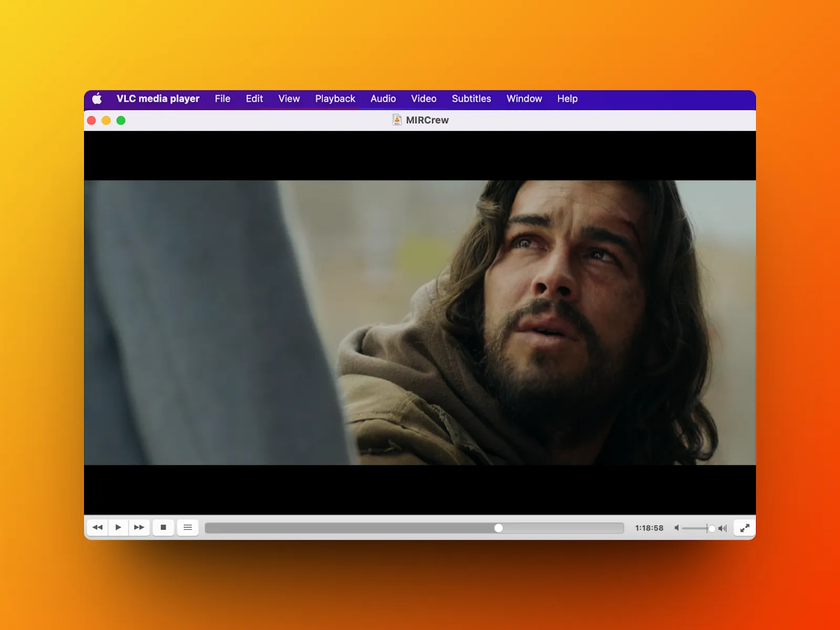Screen dimensions: 840x630
Task: Click the rewind button
Action: click(97, 528)
